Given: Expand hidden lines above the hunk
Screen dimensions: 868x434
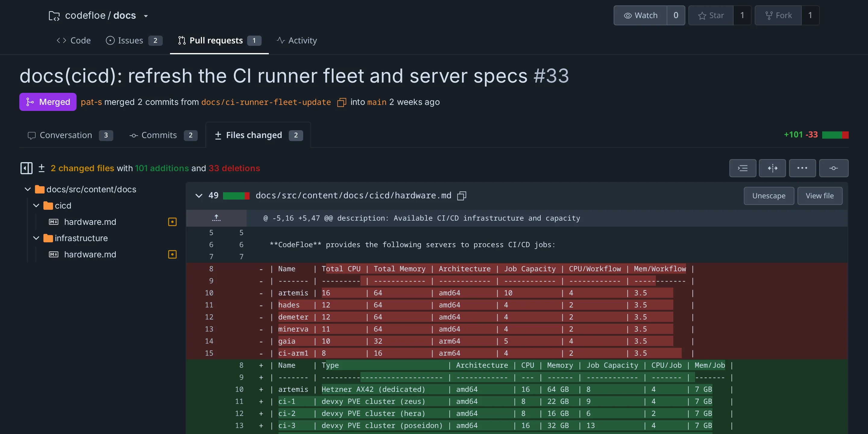Looking at the screenshot, I should 216,218.
